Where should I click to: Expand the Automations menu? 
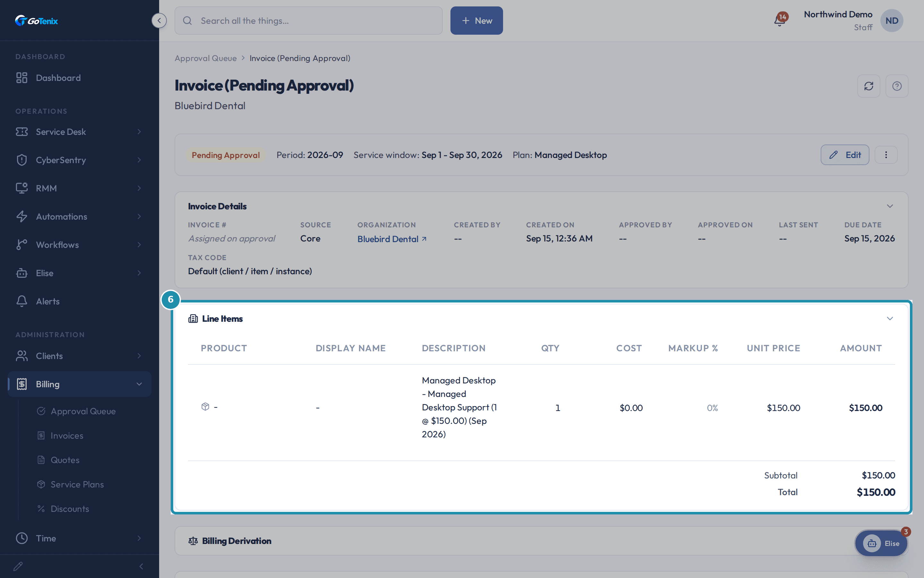click(80, 216)
